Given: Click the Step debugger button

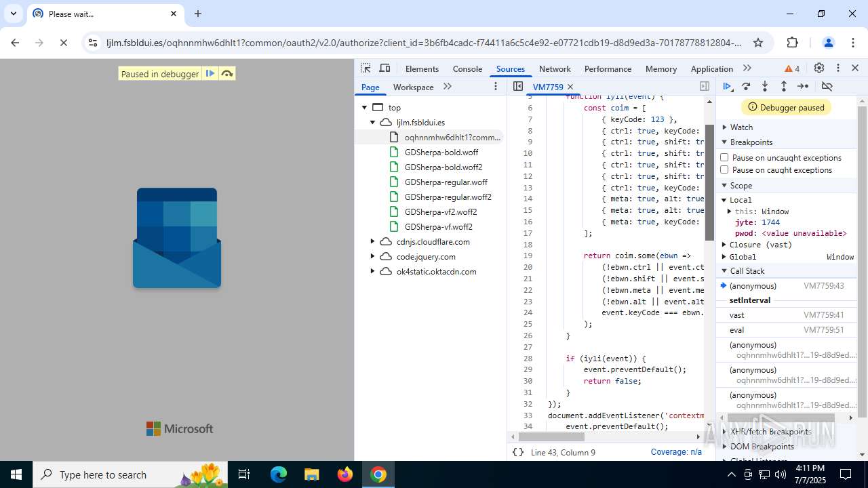Looking at the screenshot, I should pyautogui.click(x=803, y=86).
